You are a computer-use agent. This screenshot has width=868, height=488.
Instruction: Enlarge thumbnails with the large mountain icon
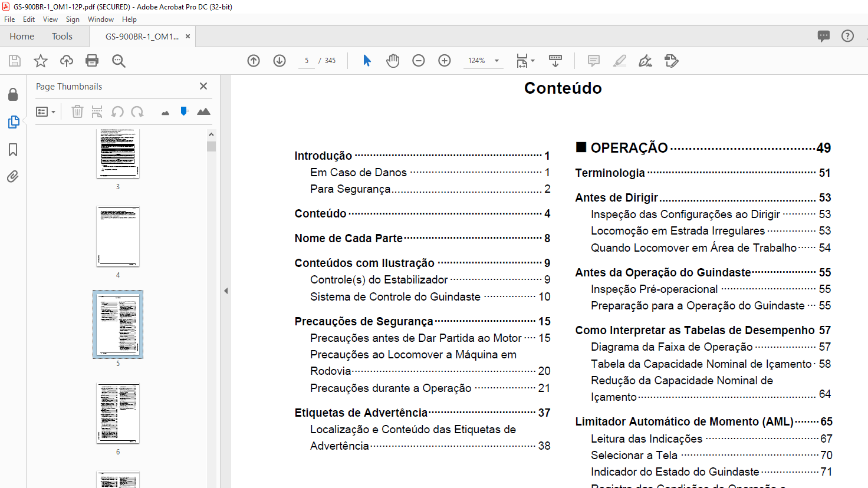click(x=203, y=111)
